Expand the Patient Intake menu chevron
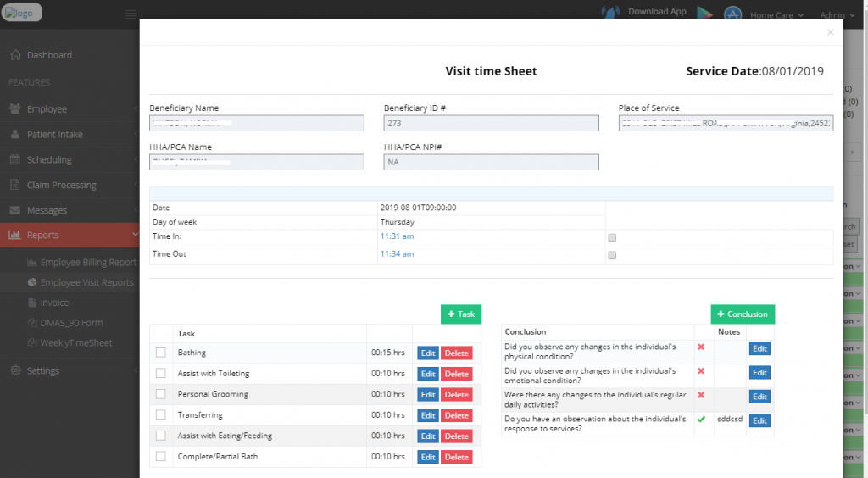Screen dimensions: 868x478 [x=136, y=134]
